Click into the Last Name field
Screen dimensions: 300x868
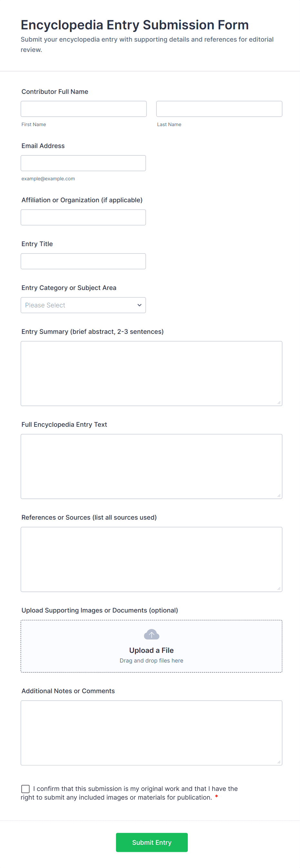click(x=219, y=109)
